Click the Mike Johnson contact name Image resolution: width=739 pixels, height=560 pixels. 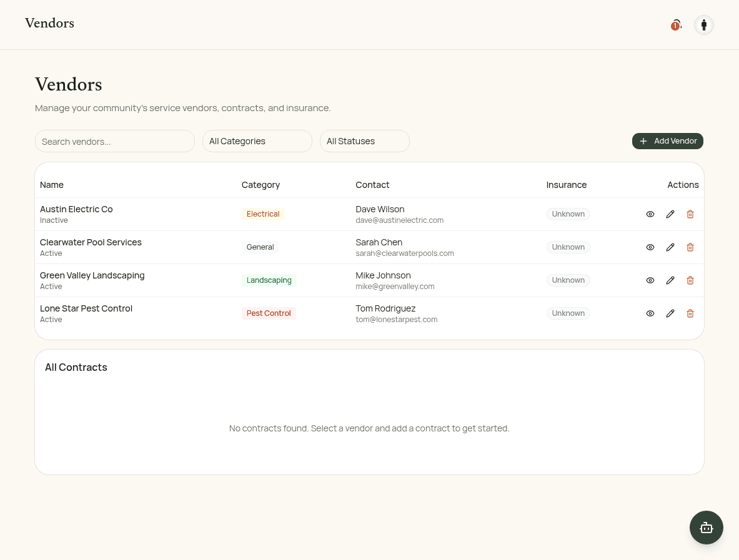(x=383, y=275)
